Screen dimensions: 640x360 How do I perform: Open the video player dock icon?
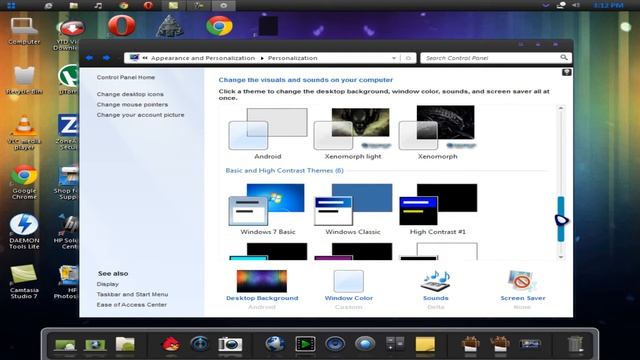(305, 344)
